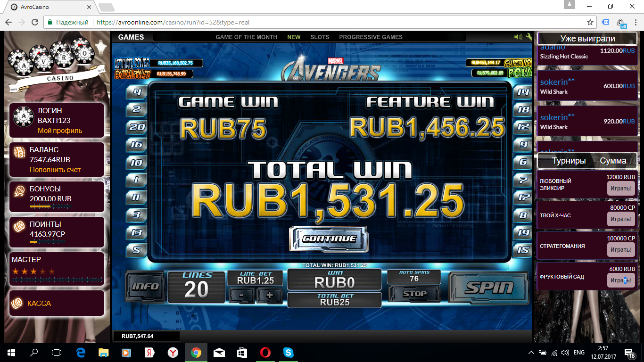Bookmark page with star icon

pyautogui.click(x=590, y=22)
